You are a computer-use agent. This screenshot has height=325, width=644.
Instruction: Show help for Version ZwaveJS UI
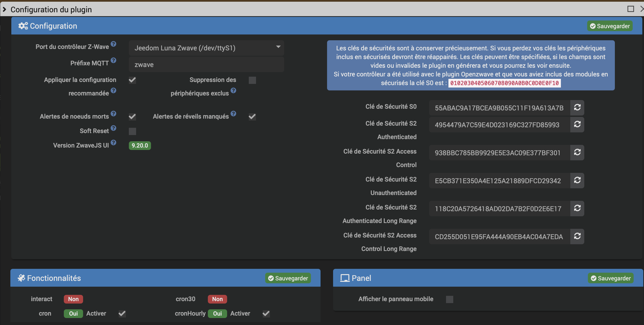coord(113,143)
